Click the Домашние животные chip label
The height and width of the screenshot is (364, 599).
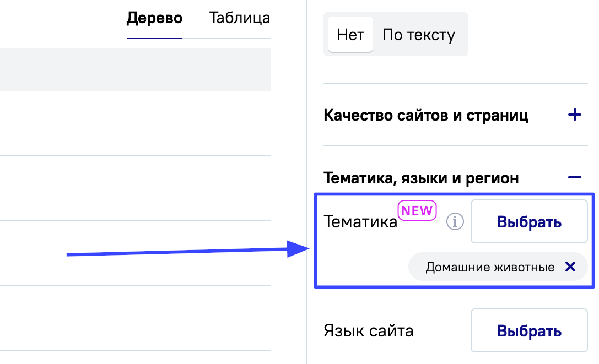(x=490, y=268)
